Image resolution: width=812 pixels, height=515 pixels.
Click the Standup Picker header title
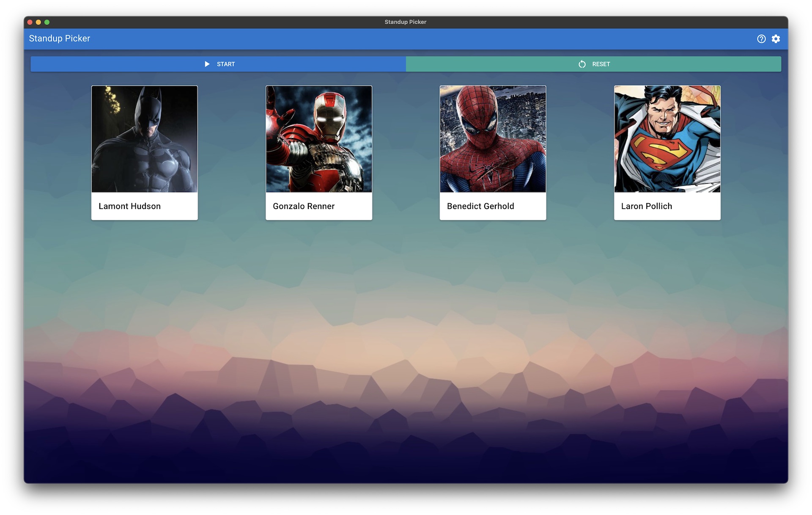click(60, 39)
